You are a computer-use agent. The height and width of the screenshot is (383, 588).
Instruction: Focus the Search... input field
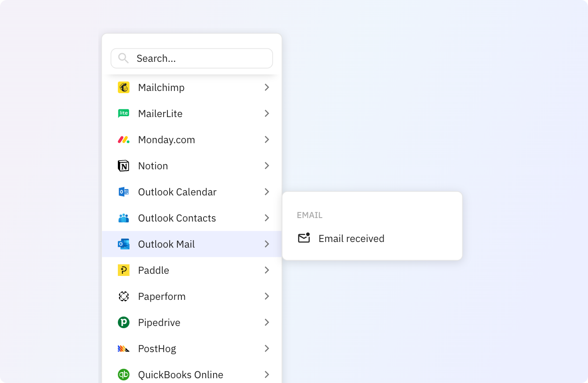tap(192, 58)
